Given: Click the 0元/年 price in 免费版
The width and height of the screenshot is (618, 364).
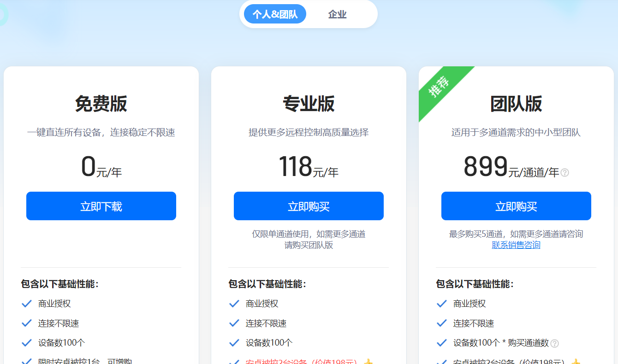Looking at the screenshot, I should (x=101, y=167).
